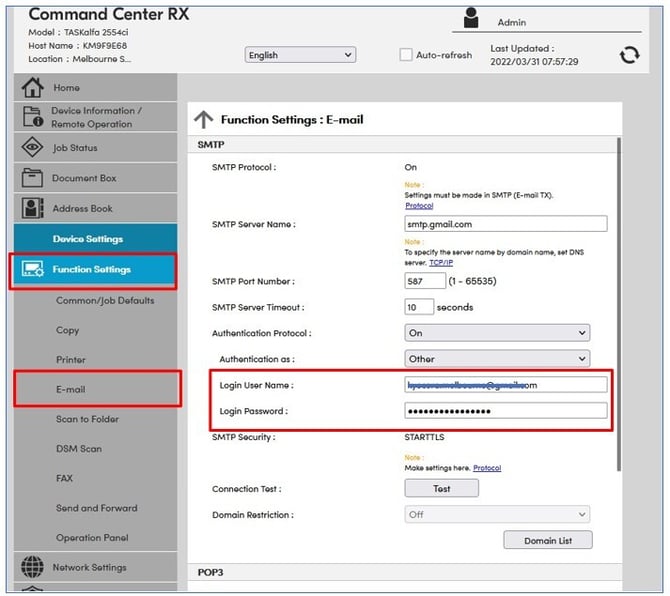Click the Domain List button
Viewport: 670px width, 596px height.
(x=547, y=540)
